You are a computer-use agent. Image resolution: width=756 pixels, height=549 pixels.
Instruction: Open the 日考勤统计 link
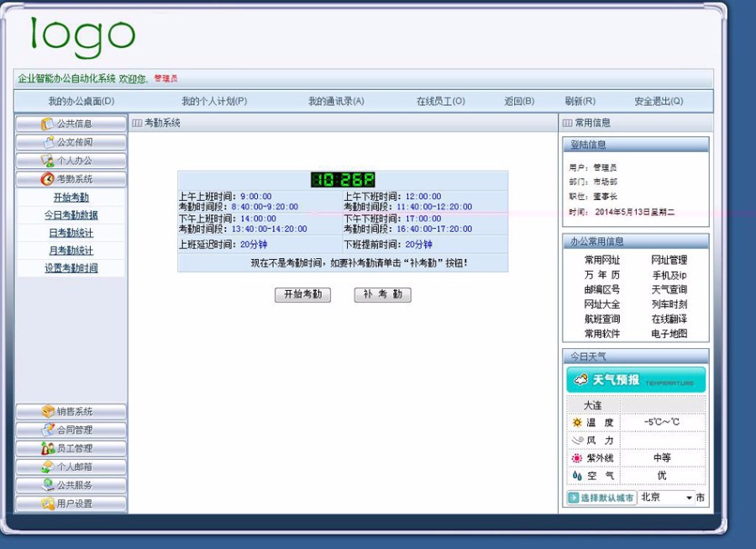tap(71, 233)
